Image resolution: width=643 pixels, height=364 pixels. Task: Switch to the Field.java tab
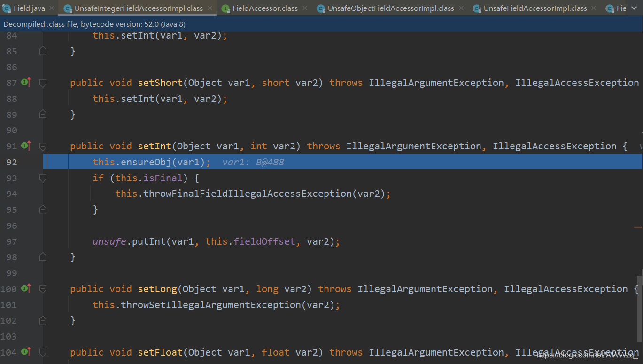(x=29, y=8)
